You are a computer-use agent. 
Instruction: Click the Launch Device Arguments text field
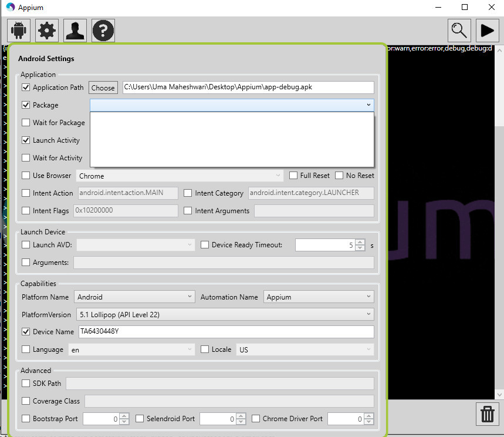pos(224,263)
